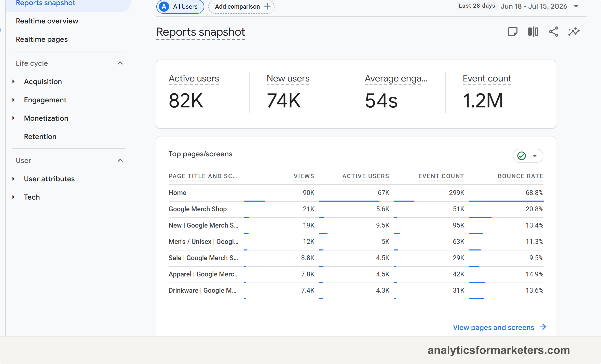Open the customize report icon

point(513,32)
